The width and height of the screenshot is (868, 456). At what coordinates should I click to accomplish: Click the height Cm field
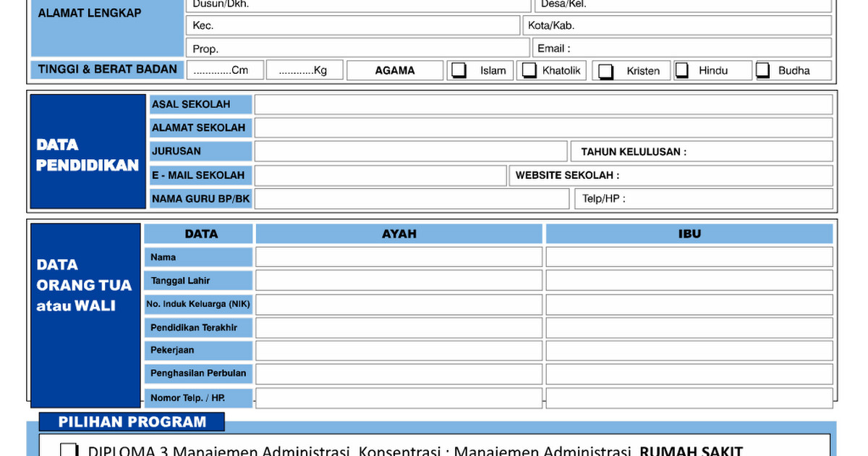(225, 70)
